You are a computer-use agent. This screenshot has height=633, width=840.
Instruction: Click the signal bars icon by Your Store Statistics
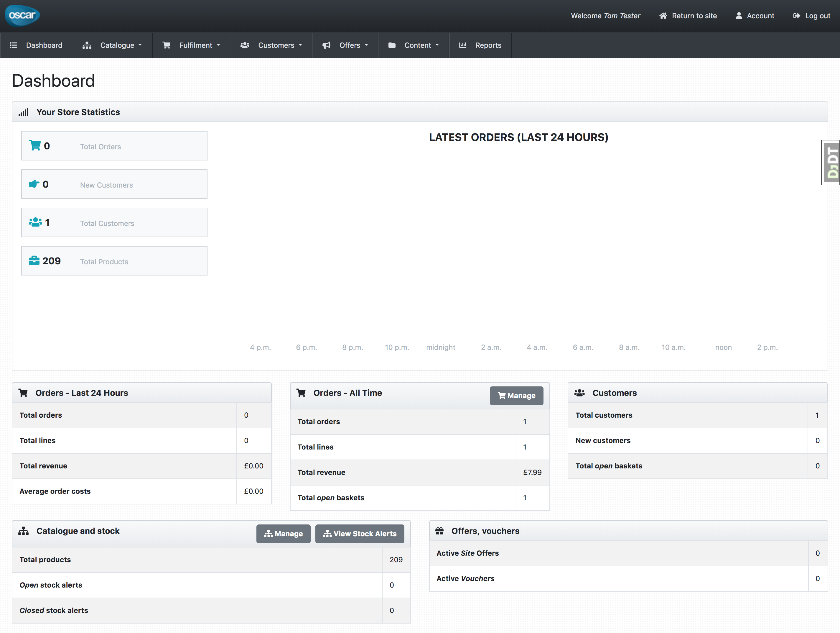[x=24, y=112]
